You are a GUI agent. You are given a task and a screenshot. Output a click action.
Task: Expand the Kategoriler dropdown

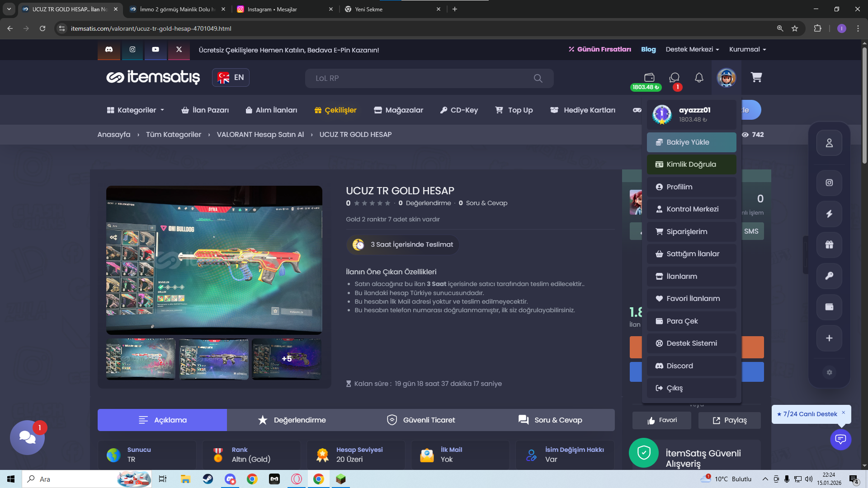[x=136, y=110]
